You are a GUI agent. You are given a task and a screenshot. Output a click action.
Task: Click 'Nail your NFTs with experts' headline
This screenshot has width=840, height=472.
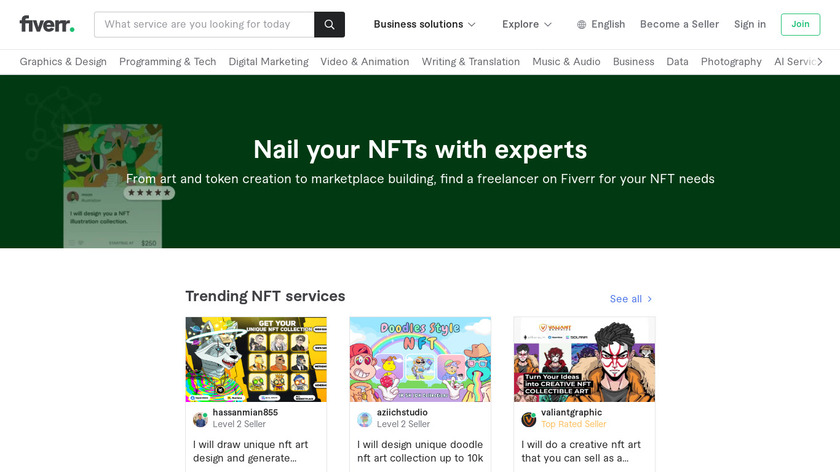click(x=420, y=149)
